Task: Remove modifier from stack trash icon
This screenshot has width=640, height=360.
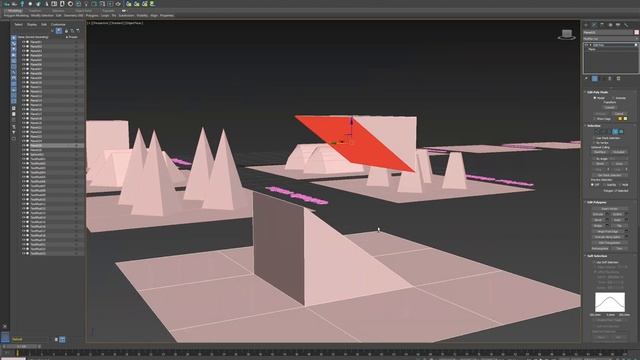Action: pos(610,78)
